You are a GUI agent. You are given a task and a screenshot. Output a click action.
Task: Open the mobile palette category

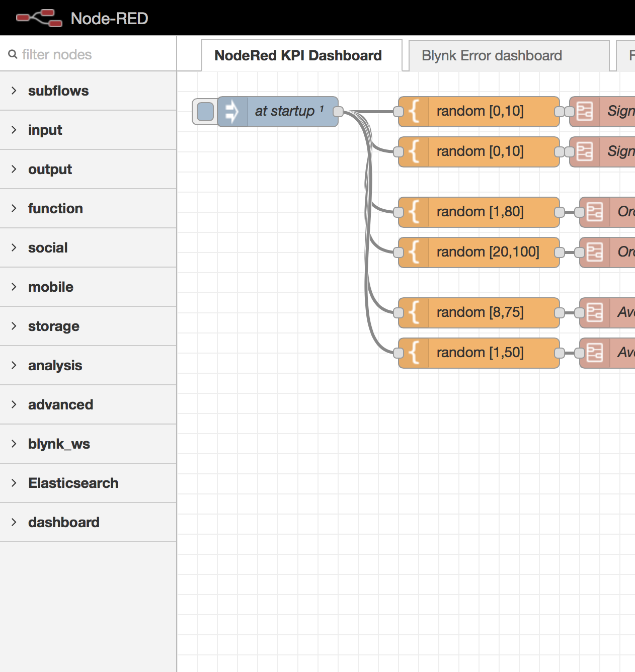tap(88, 287)
